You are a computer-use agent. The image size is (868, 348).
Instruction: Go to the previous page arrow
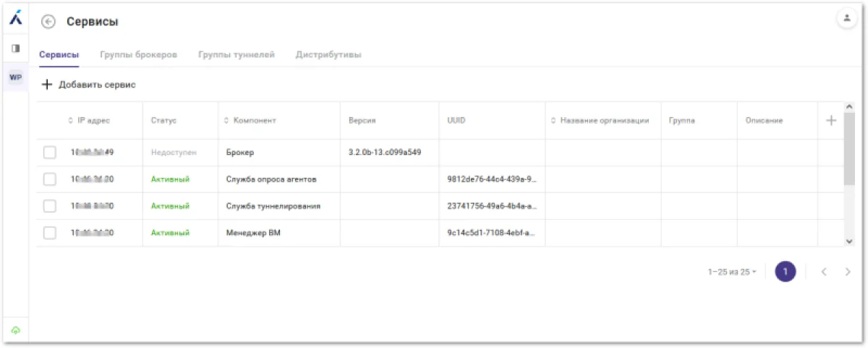[x=824, y=272]
